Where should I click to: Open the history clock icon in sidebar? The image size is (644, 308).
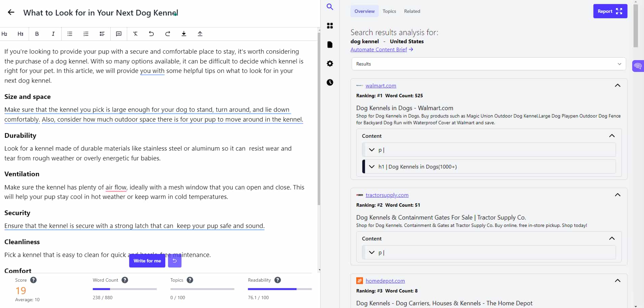[x=330, y=82]
